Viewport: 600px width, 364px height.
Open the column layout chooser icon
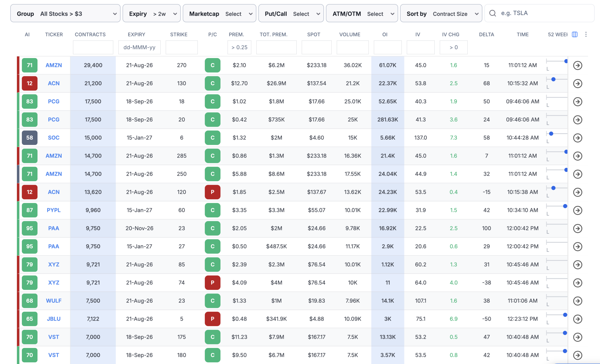pos(574,34)
